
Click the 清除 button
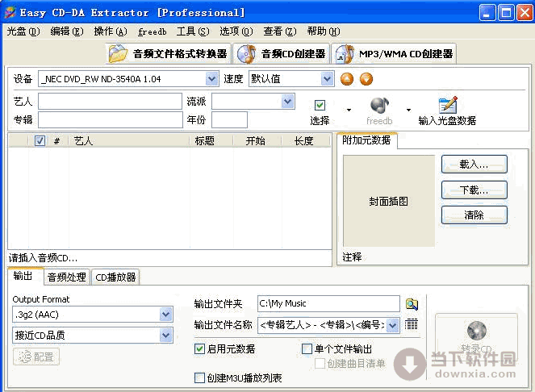click(x=474, y=215)
